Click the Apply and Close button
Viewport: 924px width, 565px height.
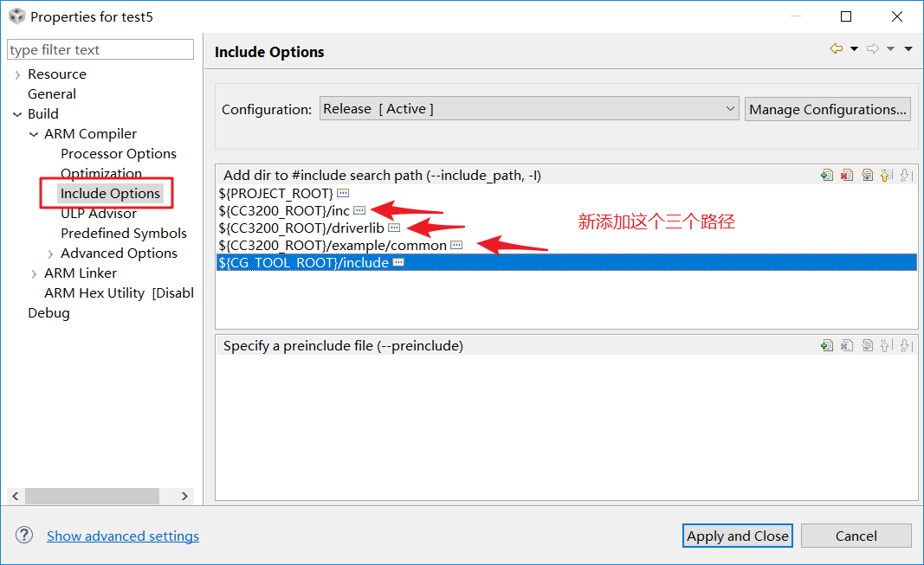click(x=738, y=536)
